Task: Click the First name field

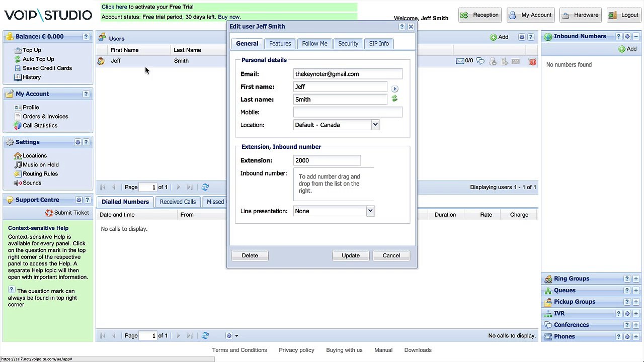Action: click(x=340, y=86)
